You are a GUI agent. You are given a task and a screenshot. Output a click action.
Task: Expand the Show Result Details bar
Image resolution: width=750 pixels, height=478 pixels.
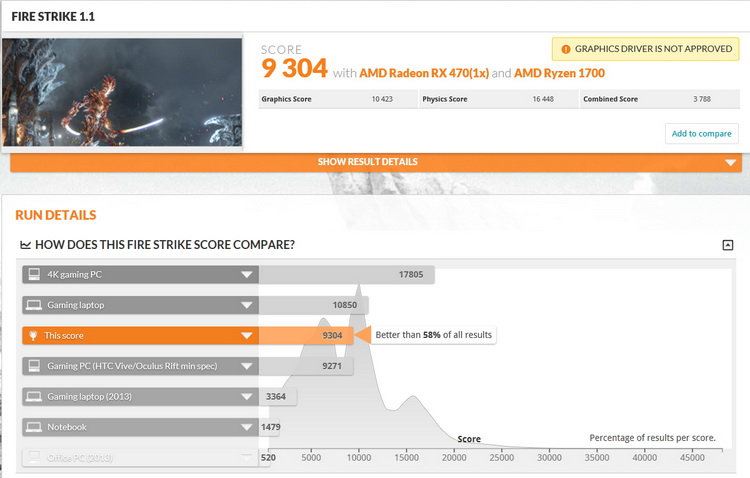pos(375,162)
